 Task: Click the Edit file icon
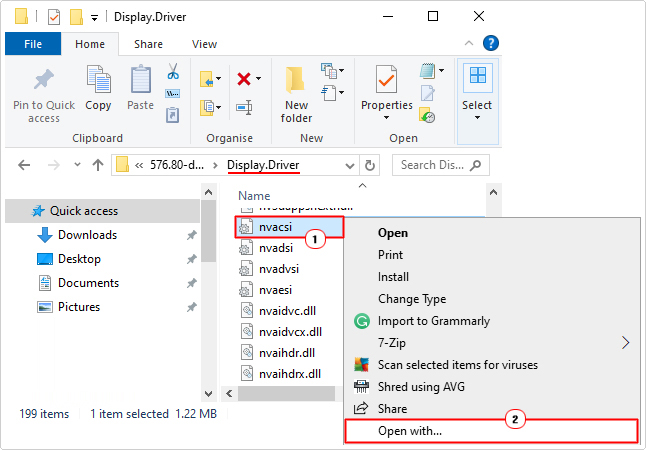pos(428,93)
